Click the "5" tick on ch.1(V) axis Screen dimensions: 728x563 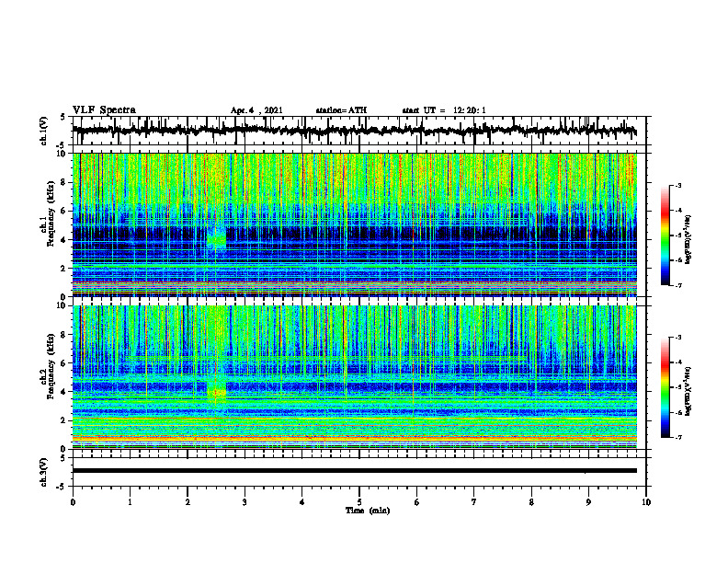[64, 118]
